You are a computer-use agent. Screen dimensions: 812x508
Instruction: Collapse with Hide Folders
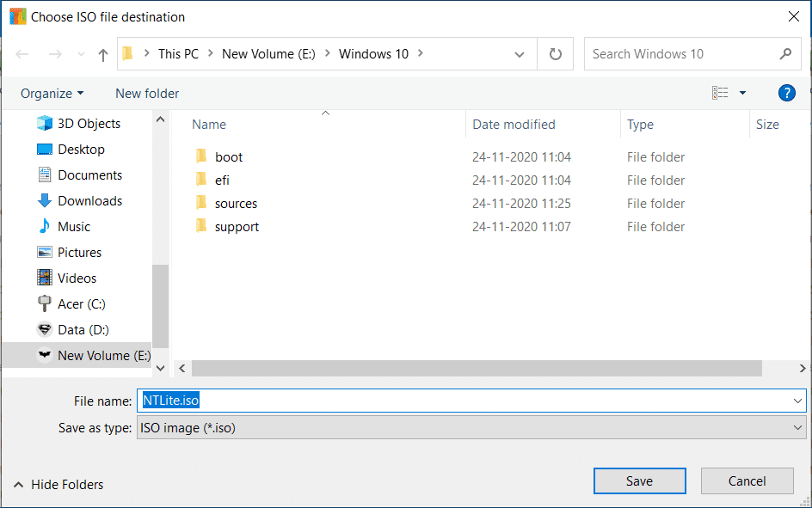click(x=58, y=485)
